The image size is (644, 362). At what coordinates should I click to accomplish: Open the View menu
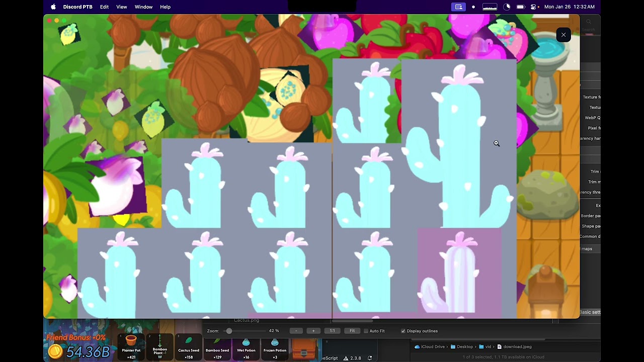[122, 7]
